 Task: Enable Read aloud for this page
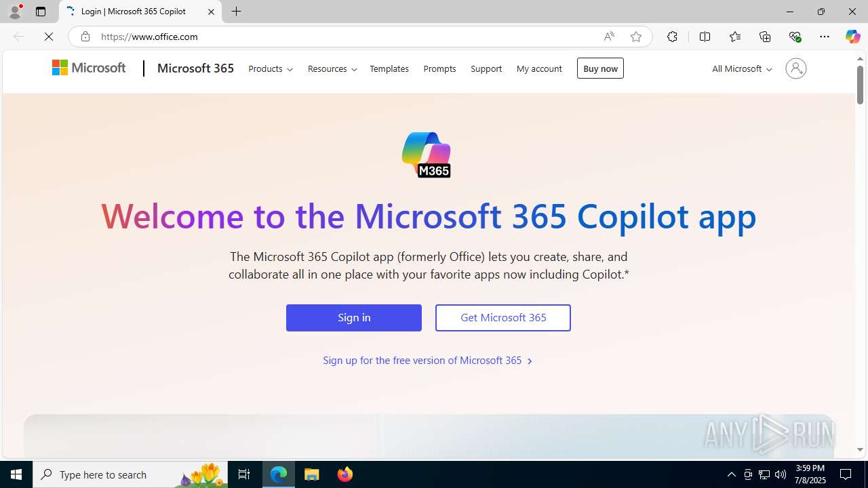(609, 37)
